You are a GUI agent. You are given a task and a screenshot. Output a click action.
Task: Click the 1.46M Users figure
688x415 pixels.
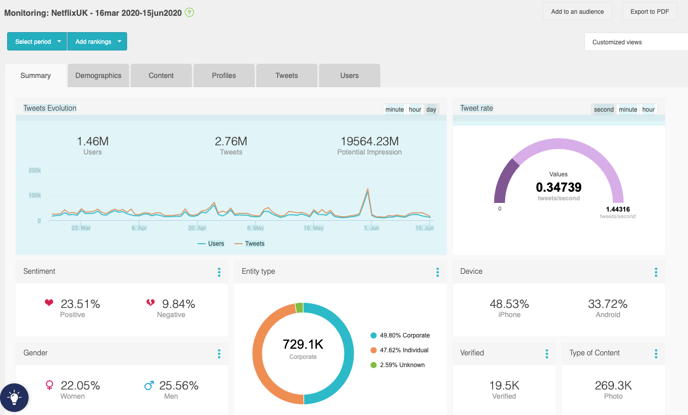pos(93,141)
